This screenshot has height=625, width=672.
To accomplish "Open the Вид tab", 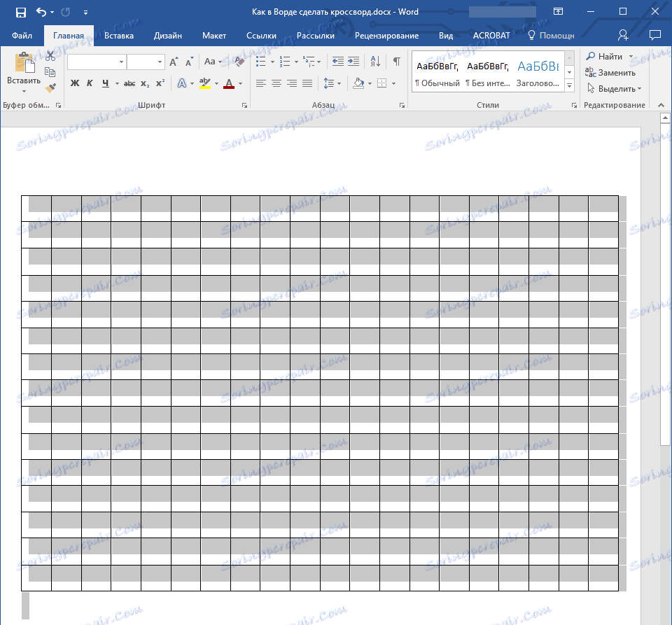I will (x=446, y=36).
